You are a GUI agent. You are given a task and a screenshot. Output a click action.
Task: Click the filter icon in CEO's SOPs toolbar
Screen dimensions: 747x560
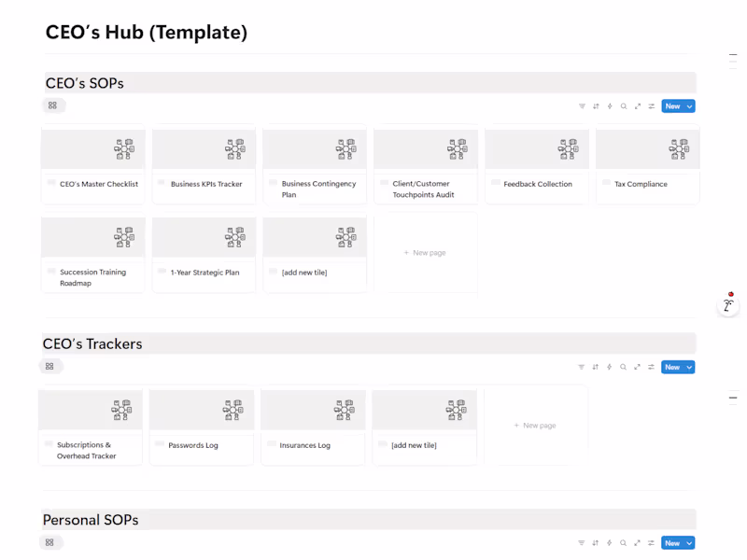[582, 105]
